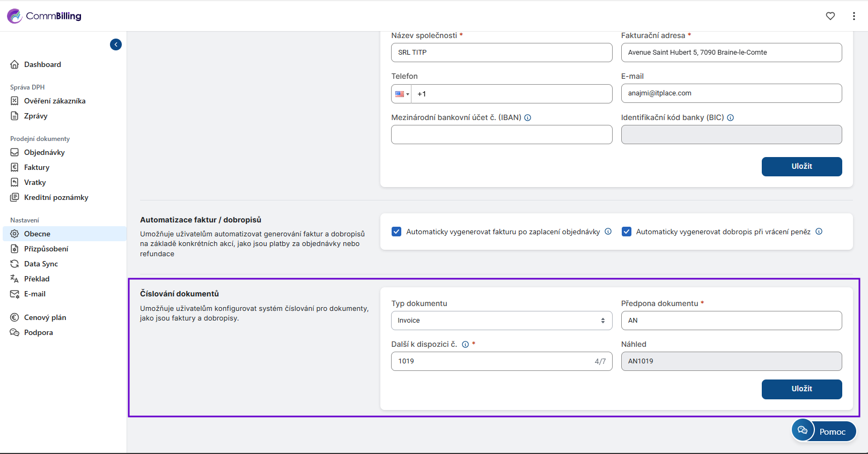Uncheck automatic credit note generation on refund

pyautogui.click(x=626, y=232)
